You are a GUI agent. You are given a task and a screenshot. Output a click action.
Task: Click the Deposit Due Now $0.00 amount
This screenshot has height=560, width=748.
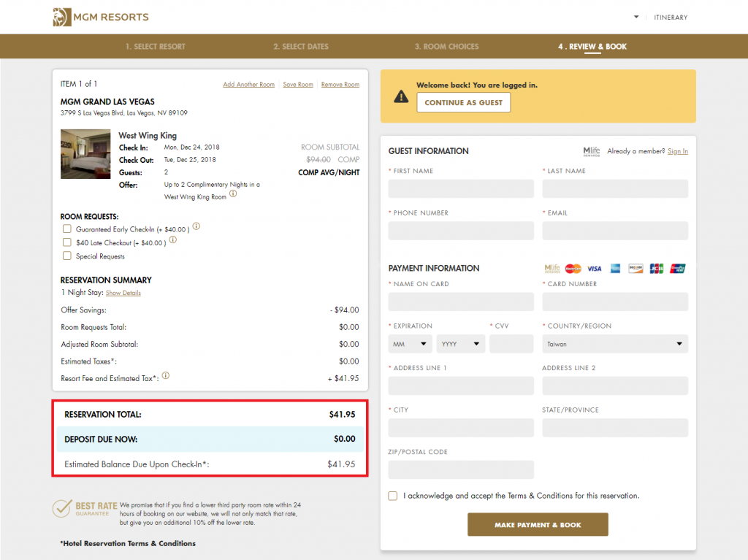[345, 439]
